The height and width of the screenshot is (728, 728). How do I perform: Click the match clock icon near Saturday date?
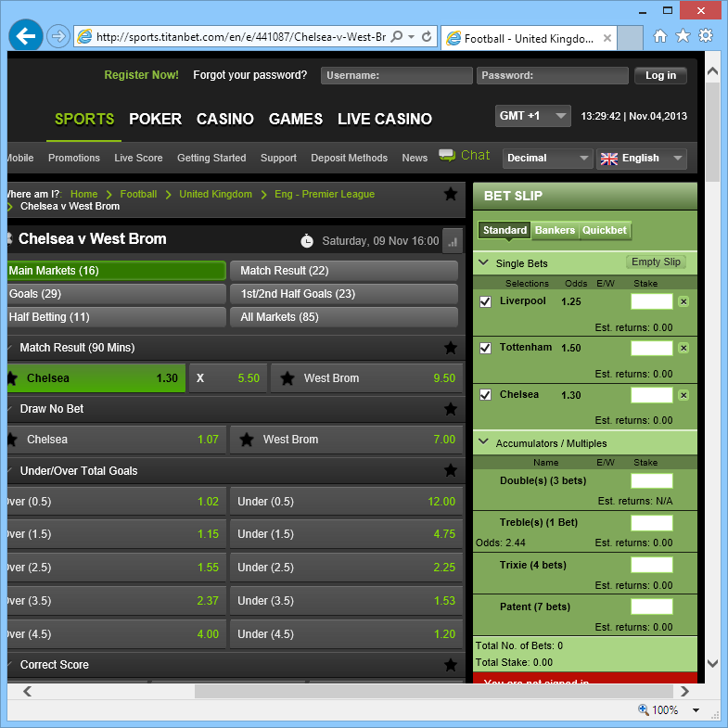(x=307, y=240)
